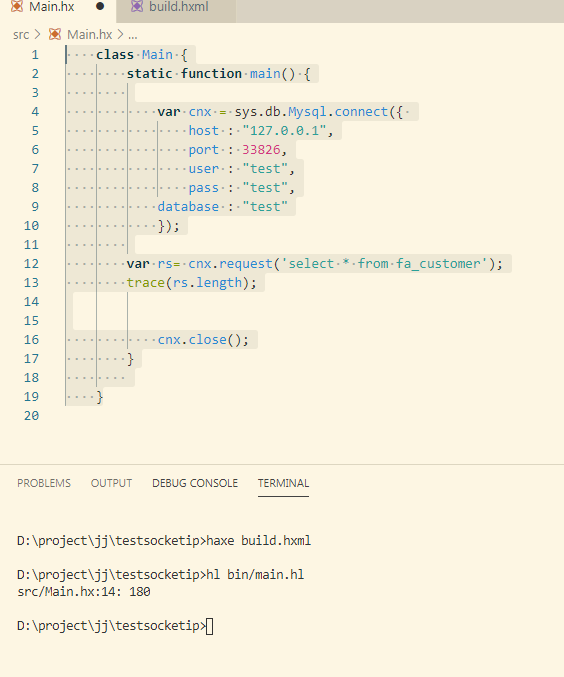Click 'Mysql' in the connect call
The image size is (564, 677).
pos(307,112)
